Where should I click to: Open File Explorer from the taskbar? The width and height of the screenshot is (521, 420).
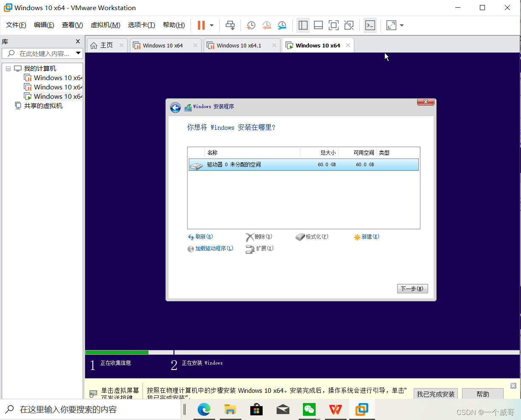coord(230,409)
